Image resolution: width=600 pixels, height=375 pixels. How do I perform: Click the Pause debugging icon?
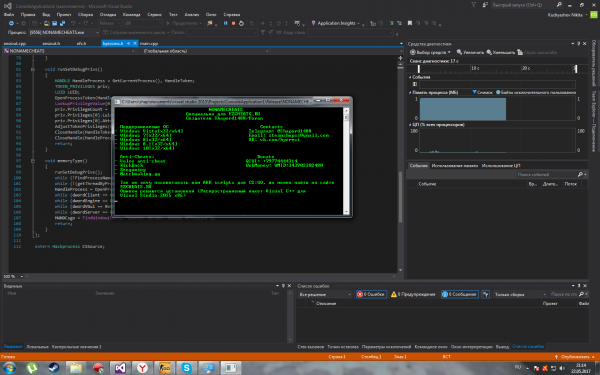click(x=225, y=23)
